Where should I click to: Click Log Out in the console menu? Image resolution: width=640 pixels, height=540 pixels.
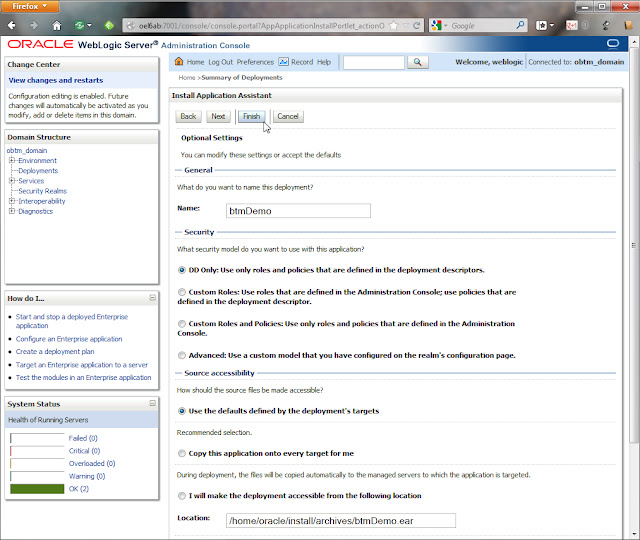220,62
